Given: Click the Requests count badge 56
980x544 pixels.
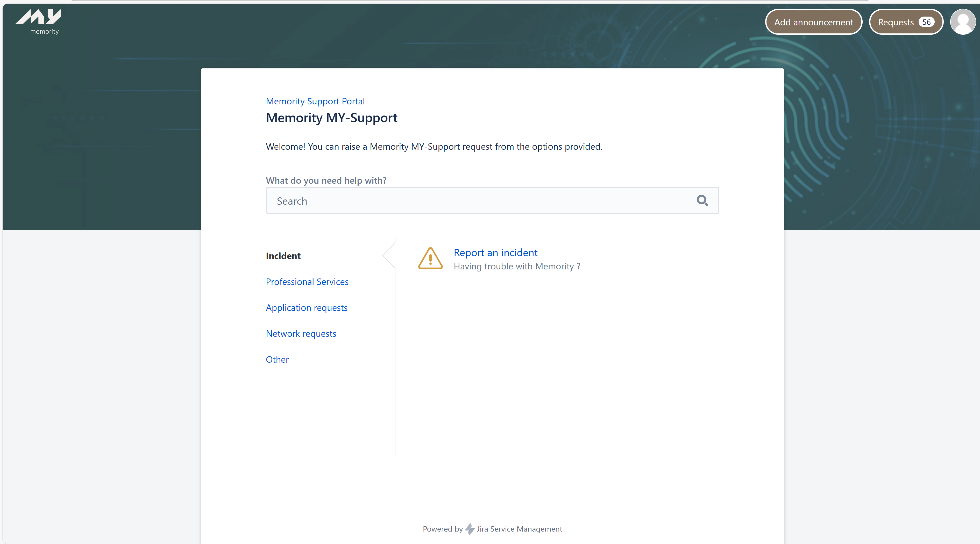Looking at the screenshot, I should (x=926, y=22).
